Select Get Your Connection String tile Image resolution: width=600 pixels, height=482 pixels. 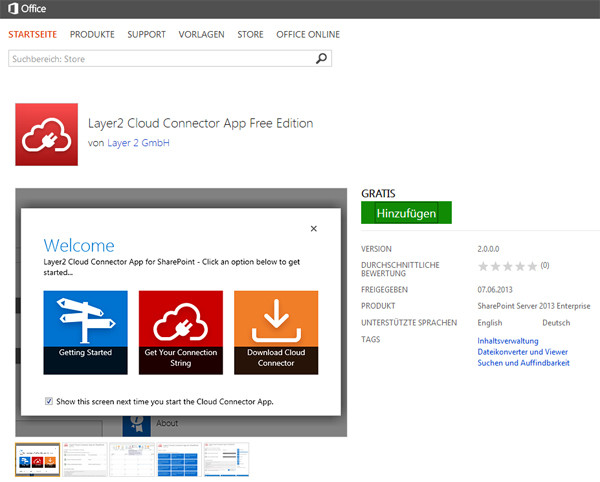(x=181, y=332)
